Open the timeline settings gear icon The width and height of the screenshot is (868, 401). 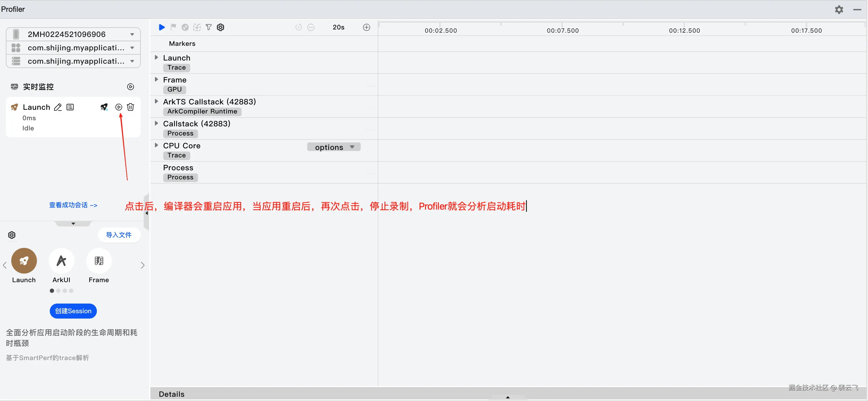220,27
